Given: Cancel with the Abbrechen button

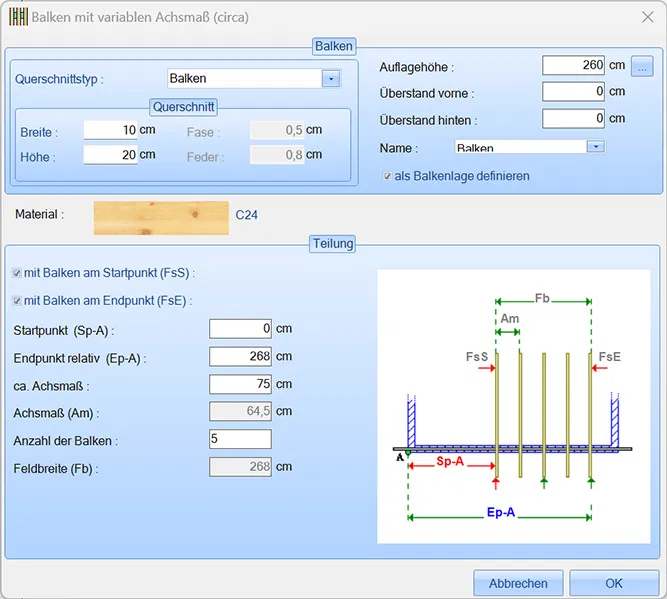Looking at the screenshot, I should [518, 583].
